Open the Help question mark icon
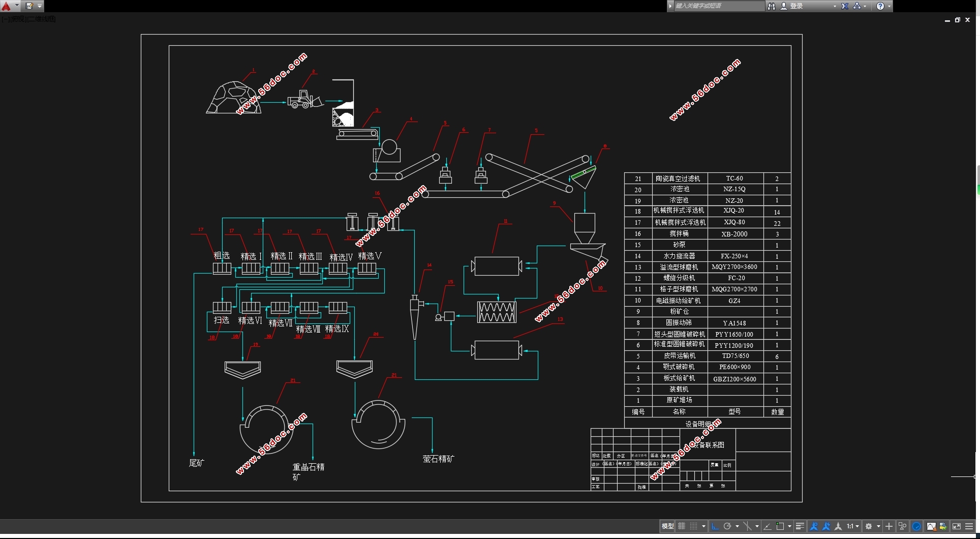 (880, 6)
